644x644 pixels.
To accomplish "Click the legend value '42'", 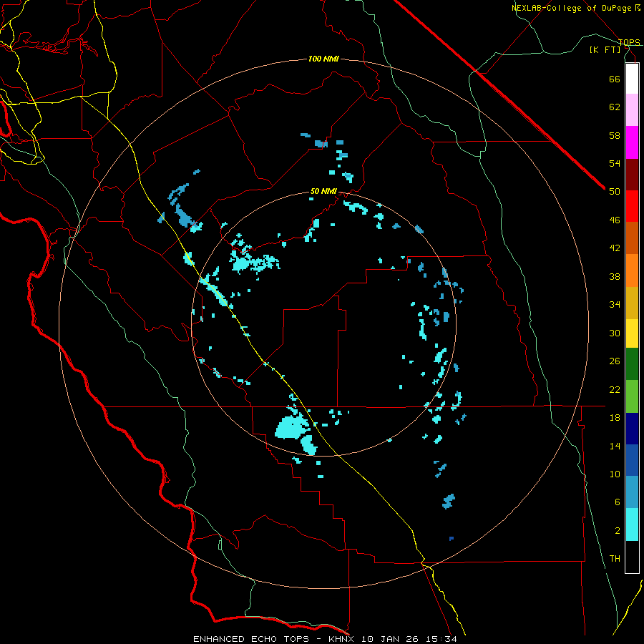I will [615, 248].
